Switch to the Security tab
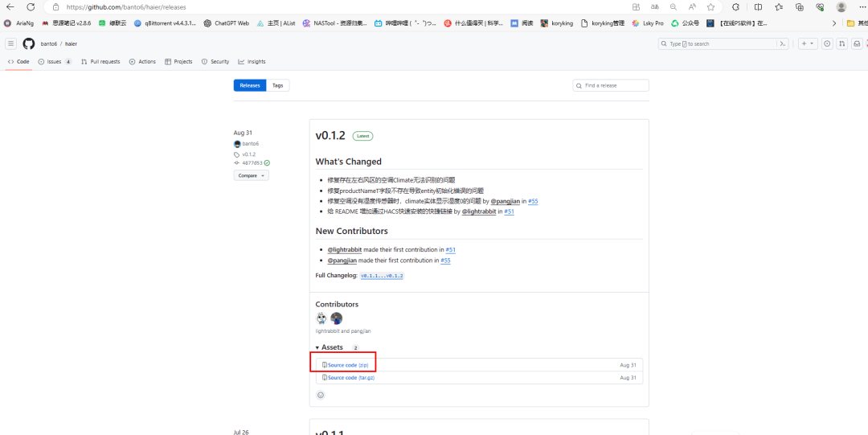 pos(215,61)
